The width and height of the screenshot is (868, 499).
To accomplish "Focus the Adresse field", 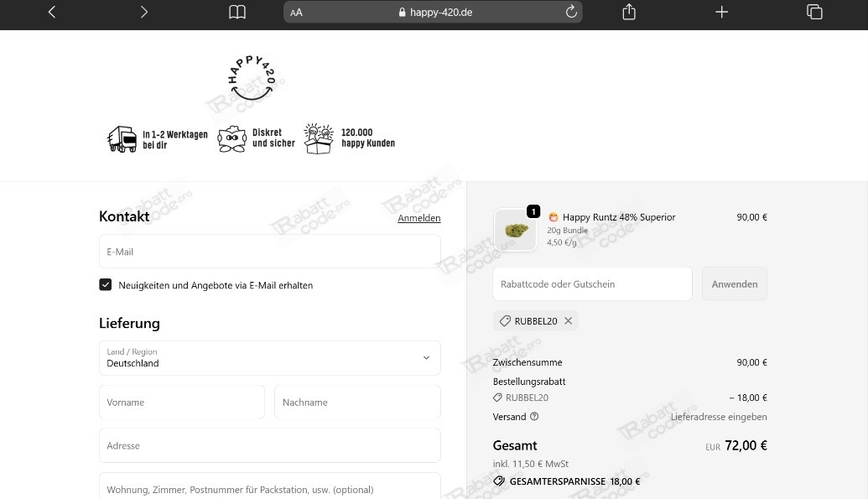I will click(269, 445).
